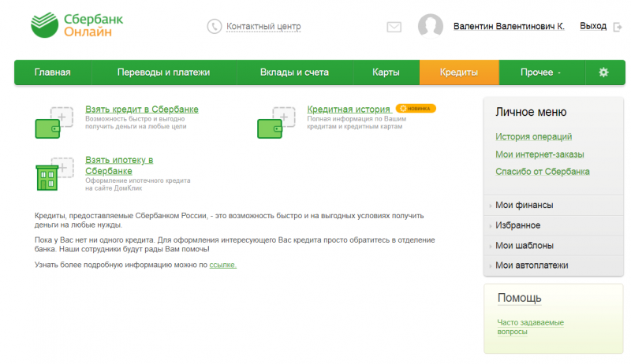Click text Возможность быстро и выгодно получить деньги

(x=136, y=123)
